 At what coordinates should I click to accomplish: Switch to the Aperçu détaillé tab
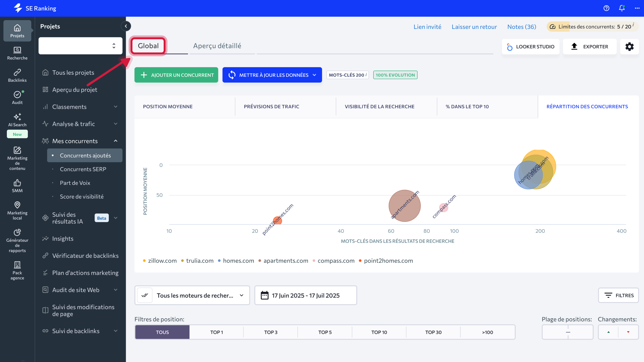click(x=217, y=46)
